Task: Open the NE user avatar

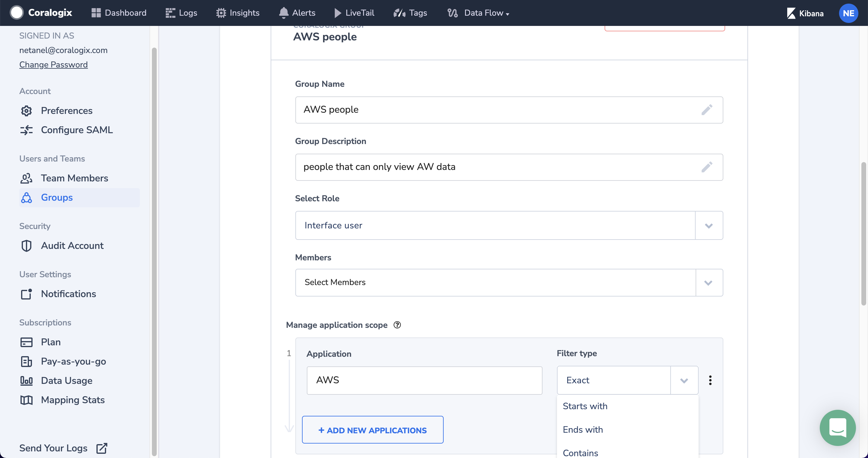Action: pyautogui.click(x=848, y=13)
